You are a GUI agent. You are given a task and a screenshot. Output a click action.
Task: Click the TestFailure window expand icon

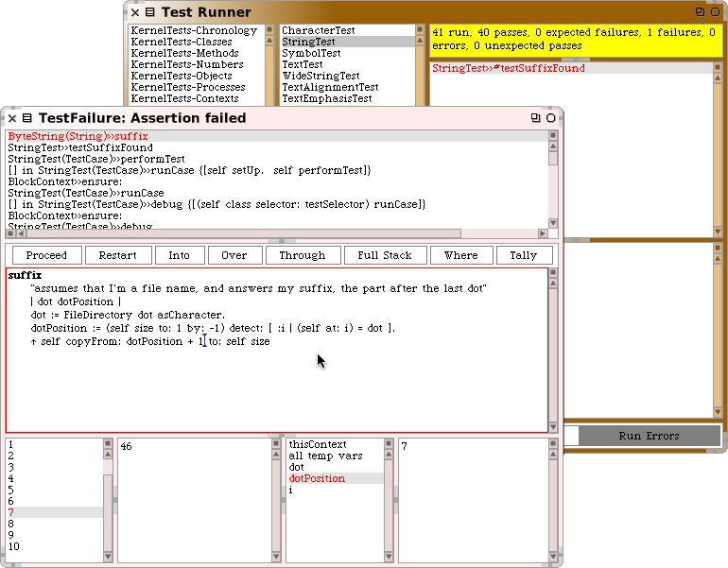pos(535,118)
